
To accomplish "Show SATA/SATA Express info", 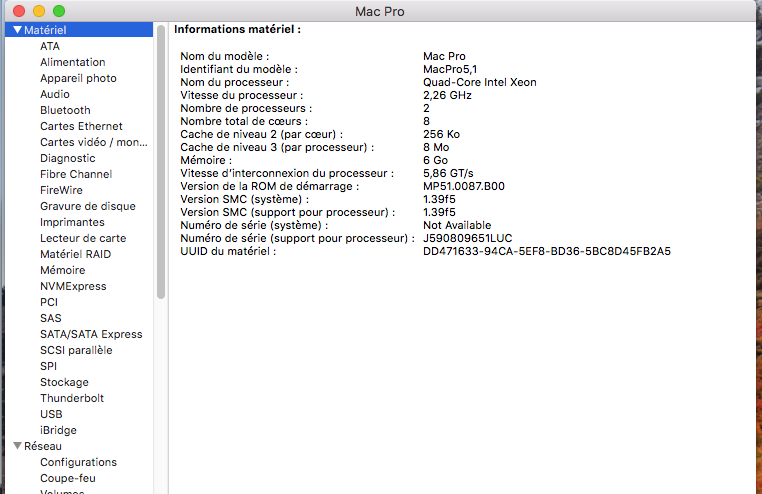I will click(x=91, y=335).
